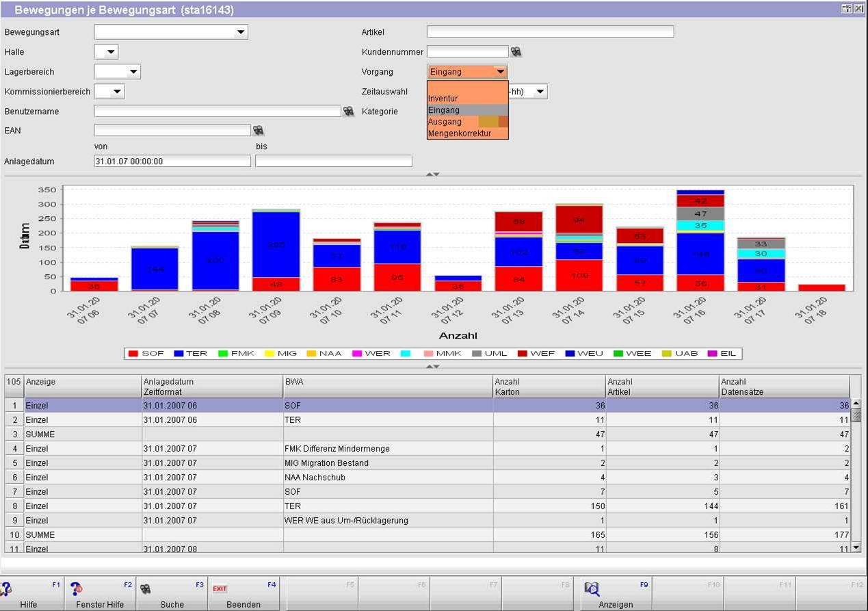
Task: Open the Kommissionierbereich dropdown
Action: [x=118, y=92]
